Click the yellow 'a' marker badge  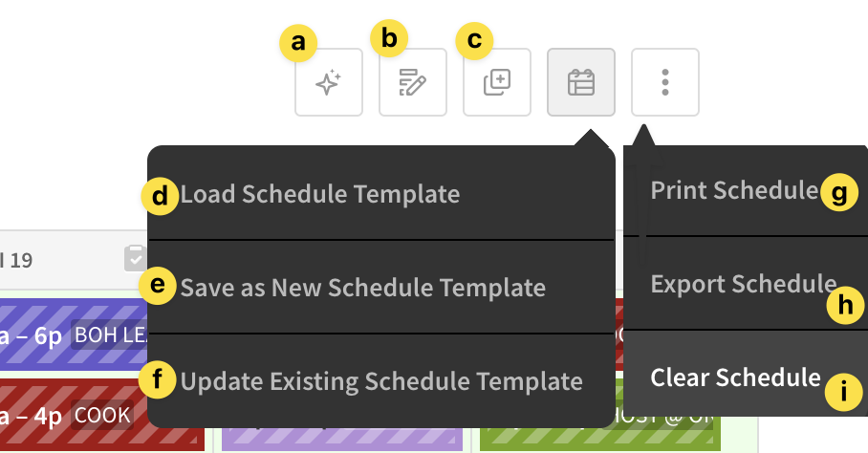[299, 42]
